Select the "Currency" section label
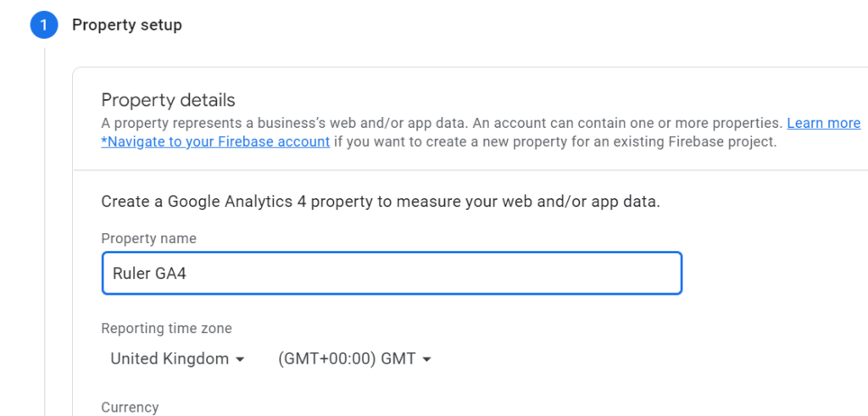Image resolution: width=868 pixels, height=416 pixels. (129, 408)
